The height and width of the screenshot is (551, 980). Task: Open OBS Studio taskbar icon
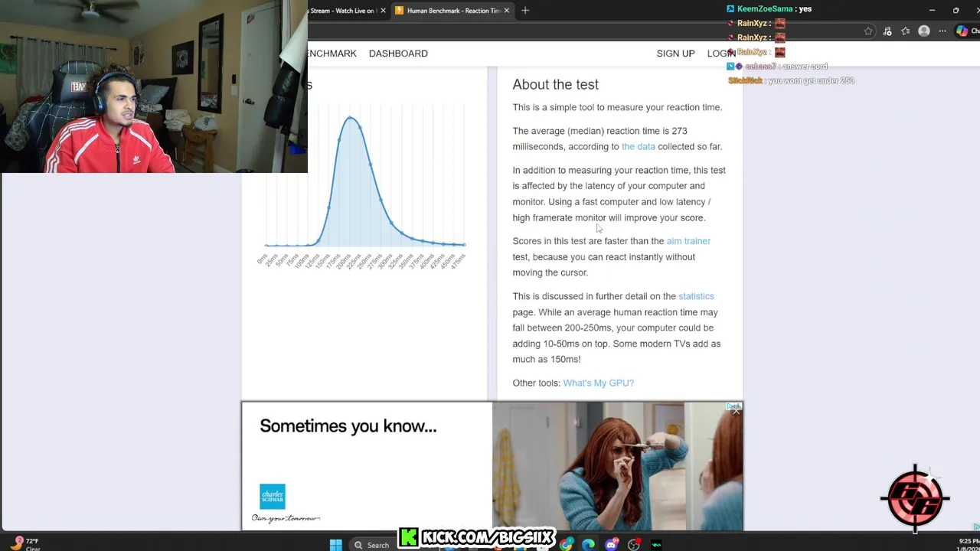tap(633, 545)
